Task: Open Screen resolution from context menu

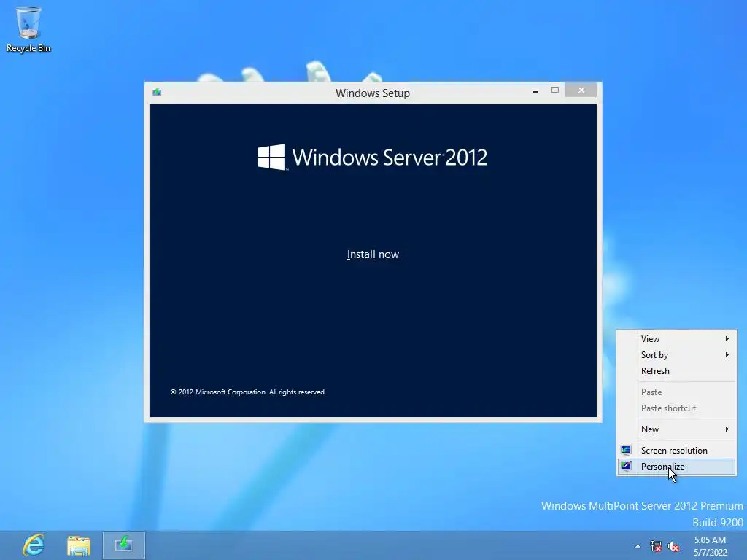Action: 676,450
